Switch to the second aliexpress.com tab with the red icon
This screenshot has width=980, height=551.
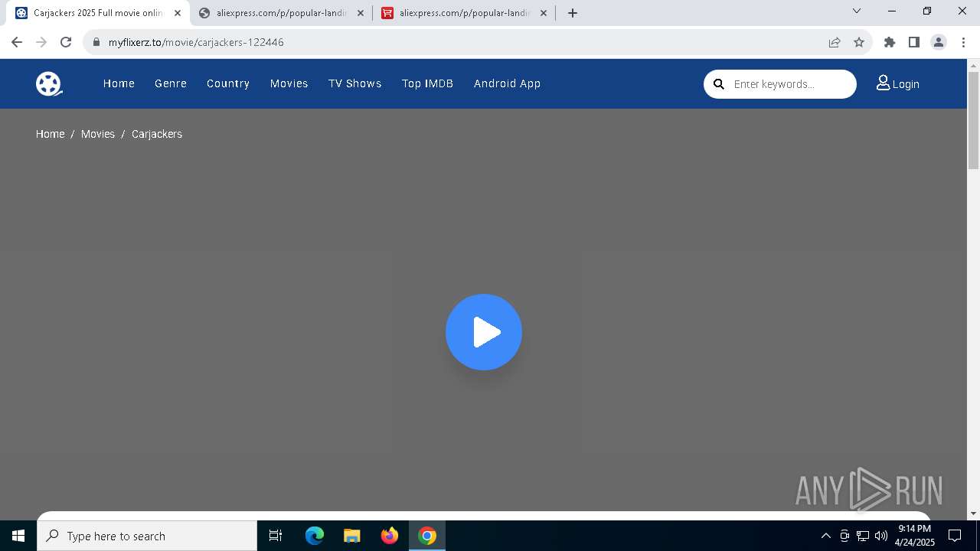464,13
